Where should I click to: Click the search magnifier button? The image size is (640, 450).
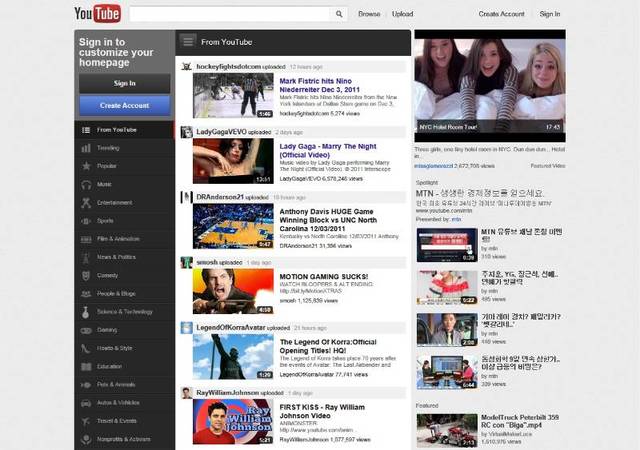(x=339, y=14)
